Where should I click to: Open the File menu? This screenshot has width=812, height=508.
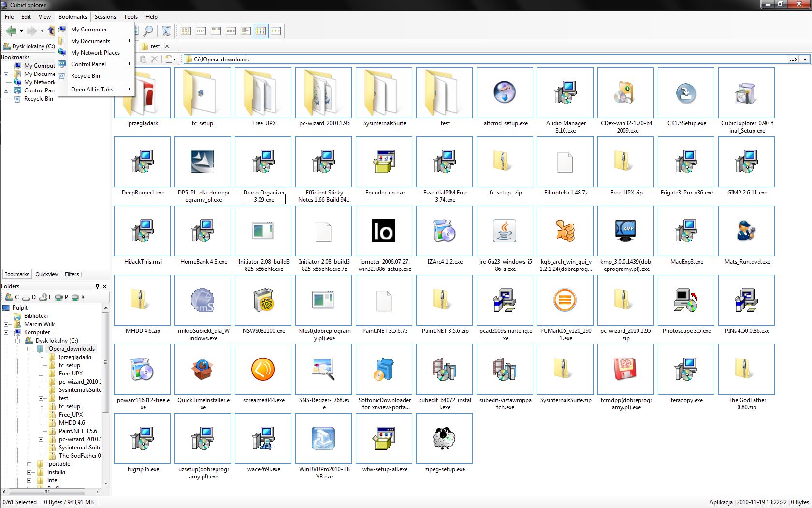tap(9, 16)
